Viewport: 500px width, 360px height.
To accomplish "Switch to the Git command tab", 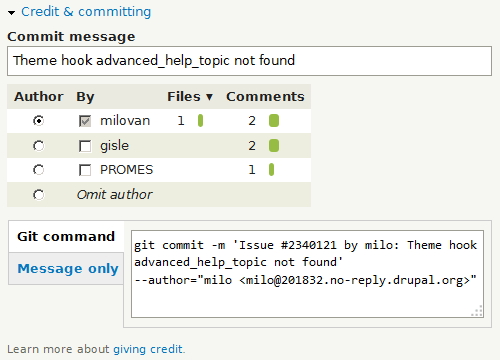I will [x=66, y=236].
